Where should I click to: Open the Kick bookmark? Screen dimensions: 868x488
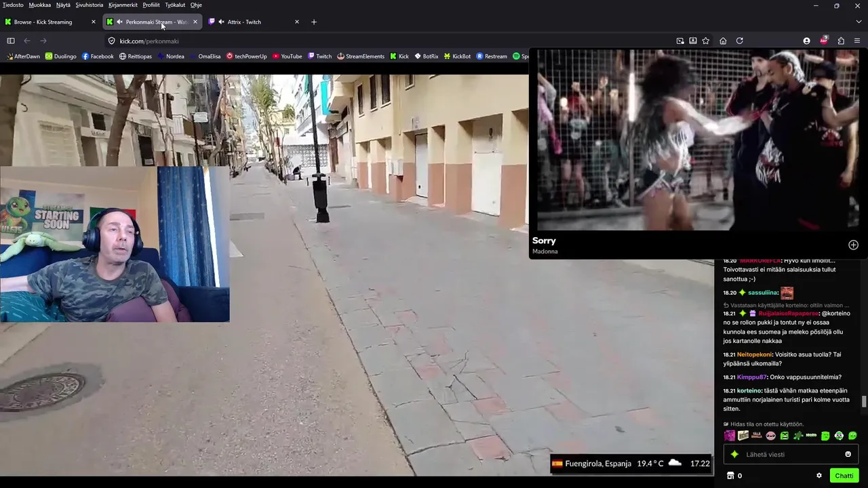[x=399, y=56]
